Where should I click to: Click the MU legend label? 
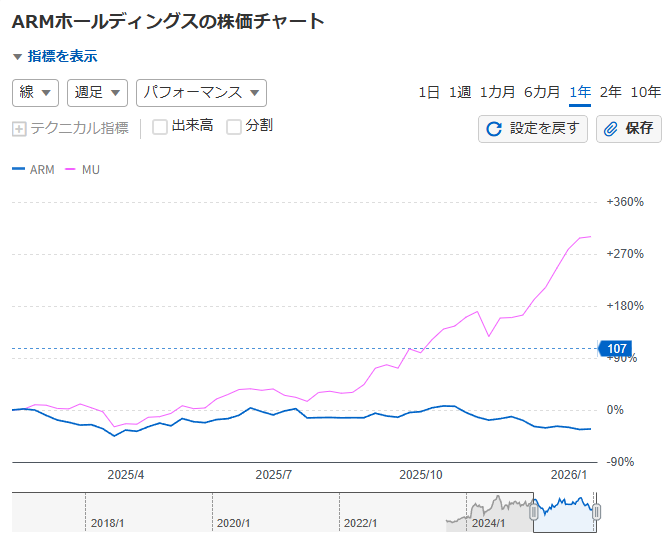(x=91, y=170)
